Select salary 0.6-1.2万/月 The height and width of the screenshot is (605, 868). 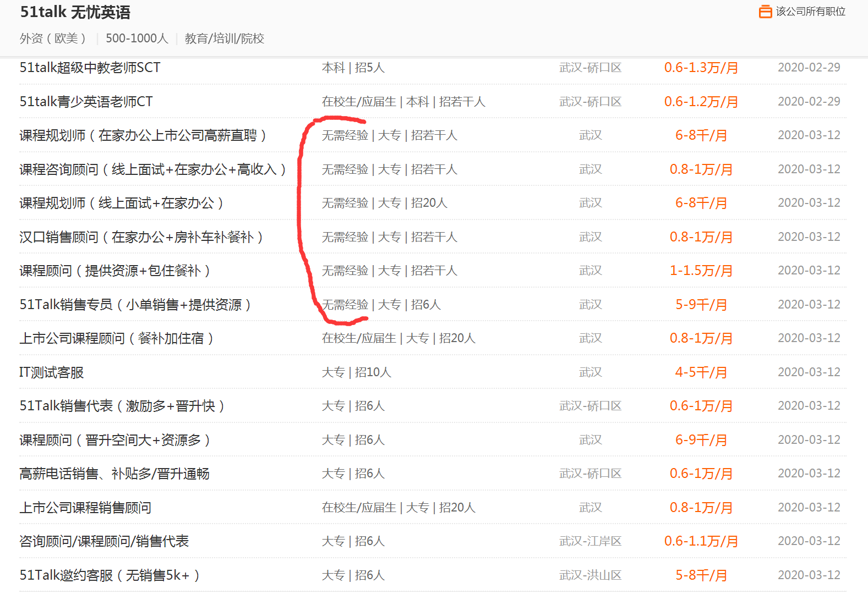701,102
